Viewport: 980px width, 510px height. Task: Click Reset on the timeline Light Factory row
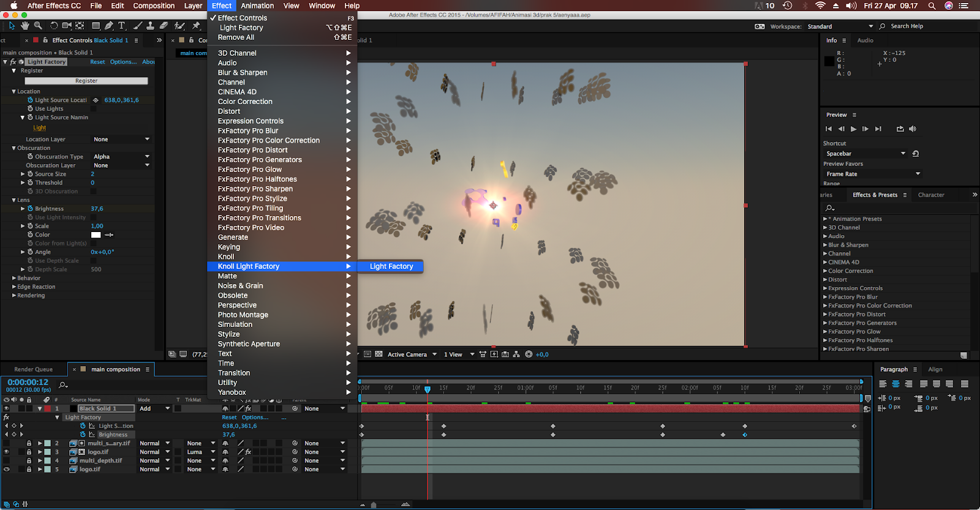[229, 418]
